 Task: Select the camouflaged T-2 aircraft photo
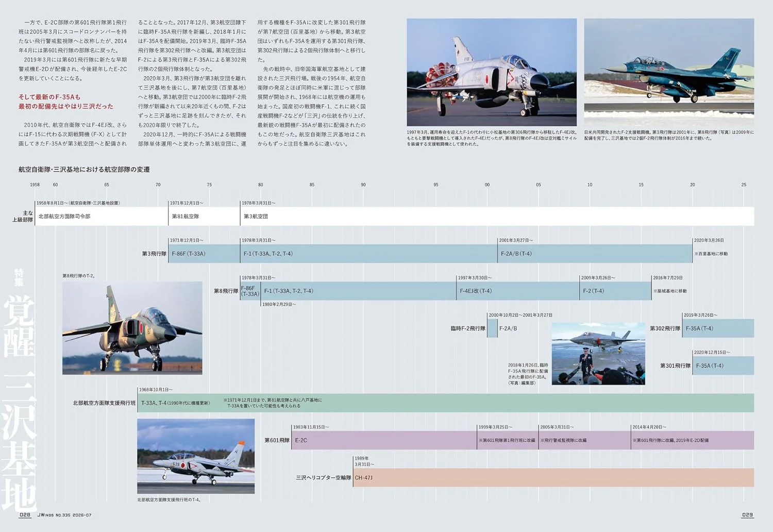click(132, 328)
